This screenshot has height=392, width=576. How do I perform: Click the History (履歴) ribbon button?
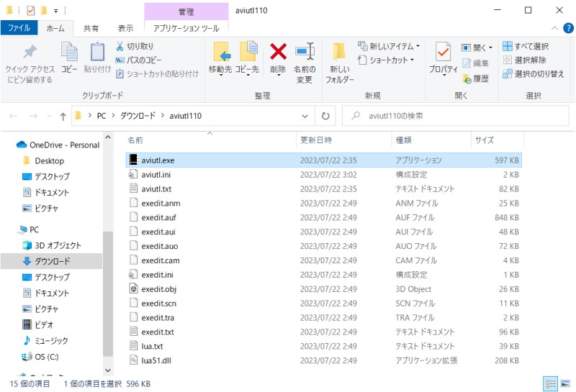(475, 78)
